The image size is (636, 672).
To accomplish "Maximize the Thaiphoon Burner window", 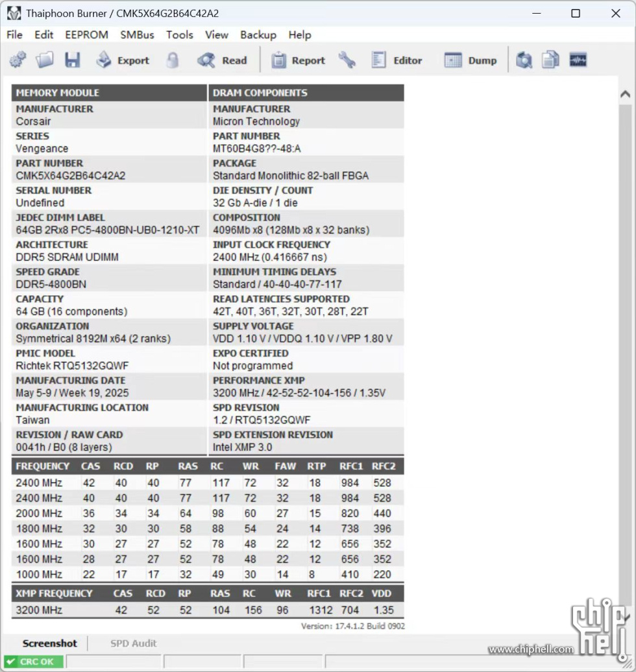I will click(576, 13).
